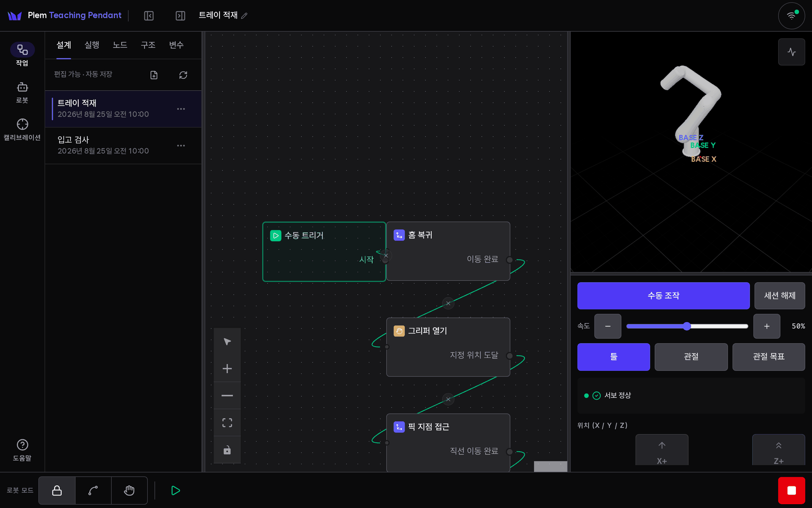This screenshot has width=812, height=508.
Task: Open the wifi connection status icon
Action: click(x=791, y=16)
